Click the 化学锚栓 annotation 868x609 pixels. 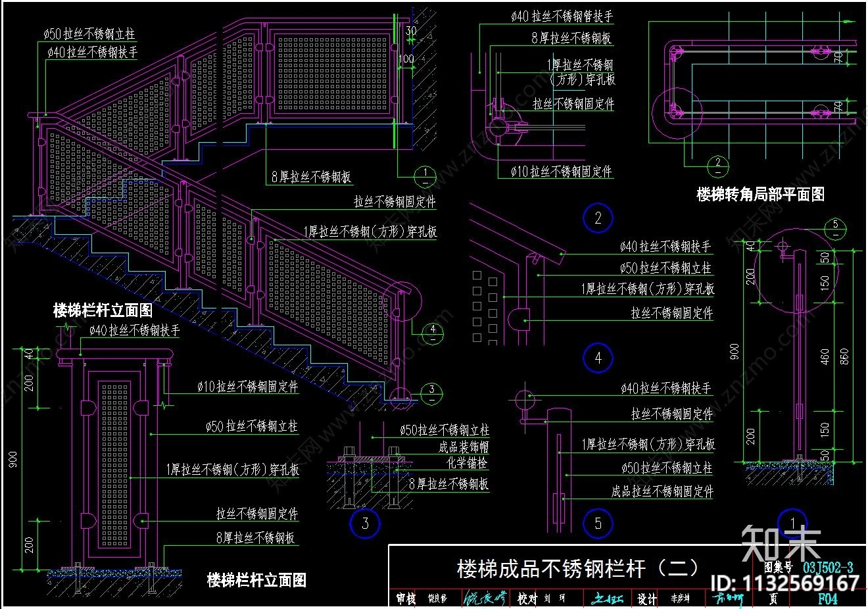[x=468, y=463]
